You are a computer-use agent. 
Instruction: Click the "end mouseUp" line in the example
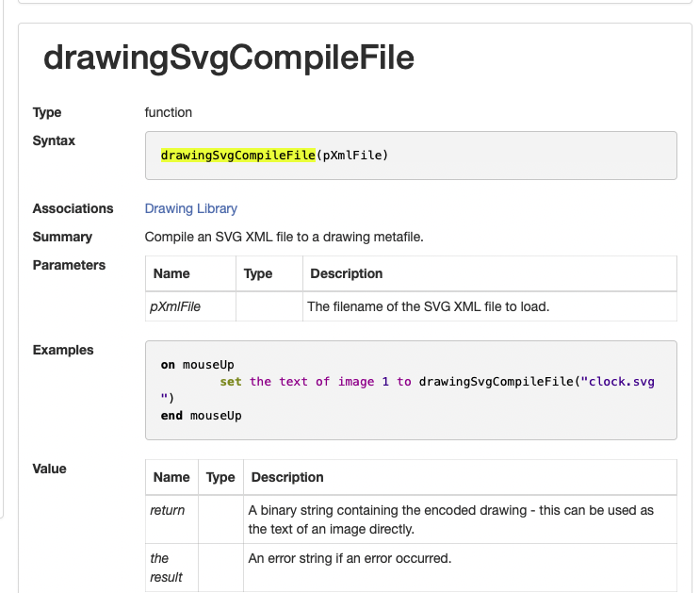[x=201, y=415]
